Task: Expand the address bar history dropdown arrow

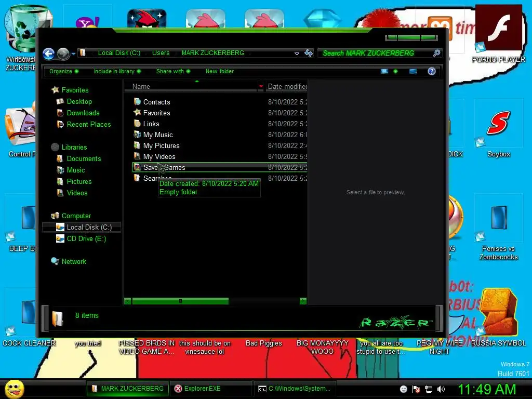Action: 297,54
